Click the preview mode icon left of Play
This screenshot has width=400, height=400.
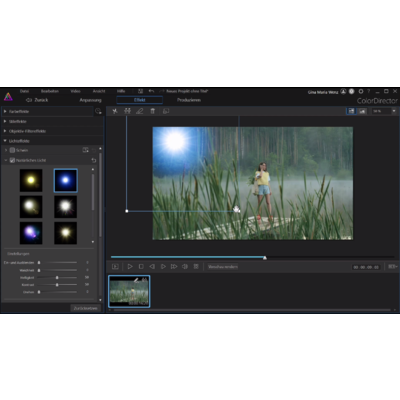tap(115, 267)
